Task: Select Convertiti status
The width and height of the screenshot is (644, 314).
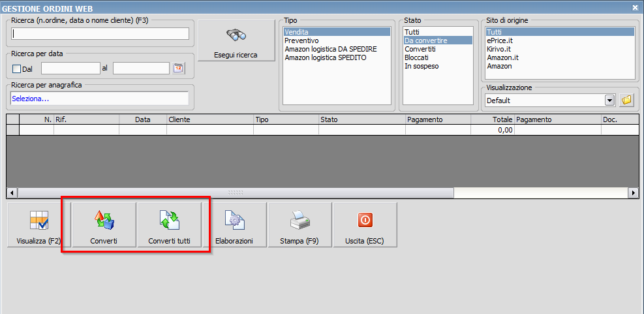Action: [x=438, y=49]
